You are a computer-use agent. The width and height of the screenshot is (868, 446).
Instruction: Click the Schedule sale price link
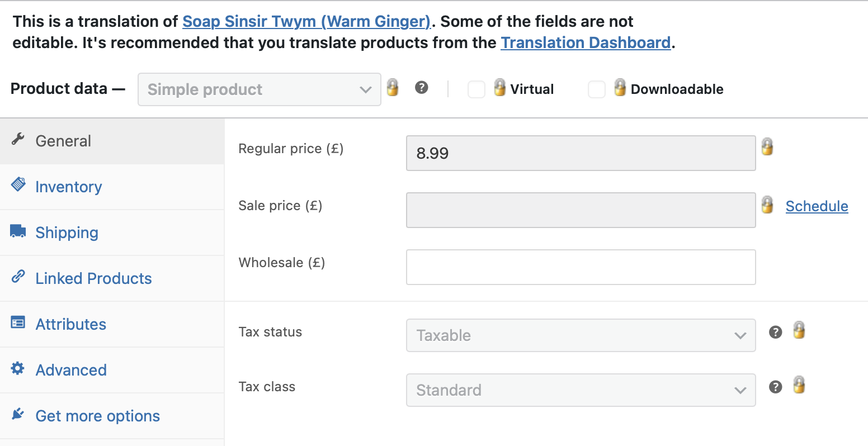817,206
